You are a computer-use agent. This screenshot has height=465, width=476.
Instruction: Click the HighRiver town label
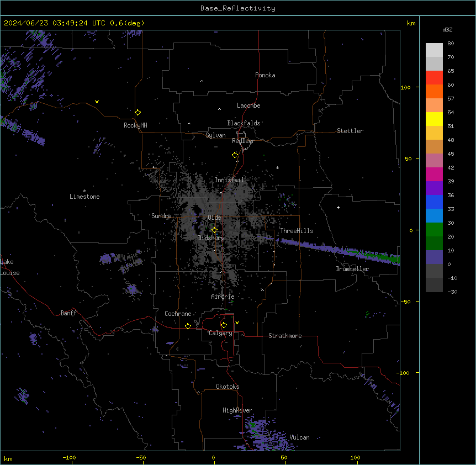(237, 410)
